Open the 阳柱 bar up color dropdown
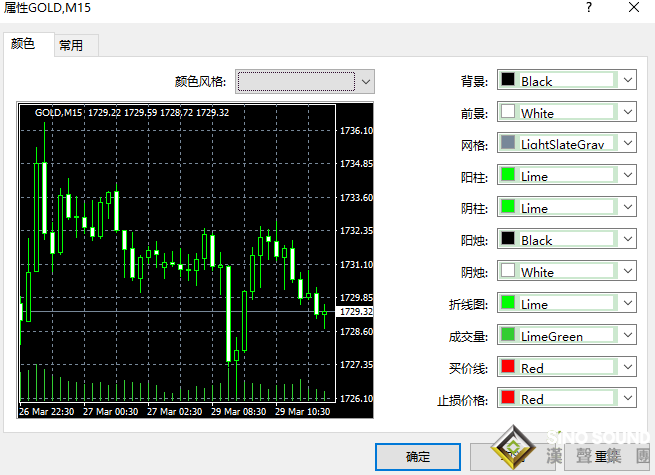Image resolution: width=655 pixels, height=475 pixels. point(566,175)
